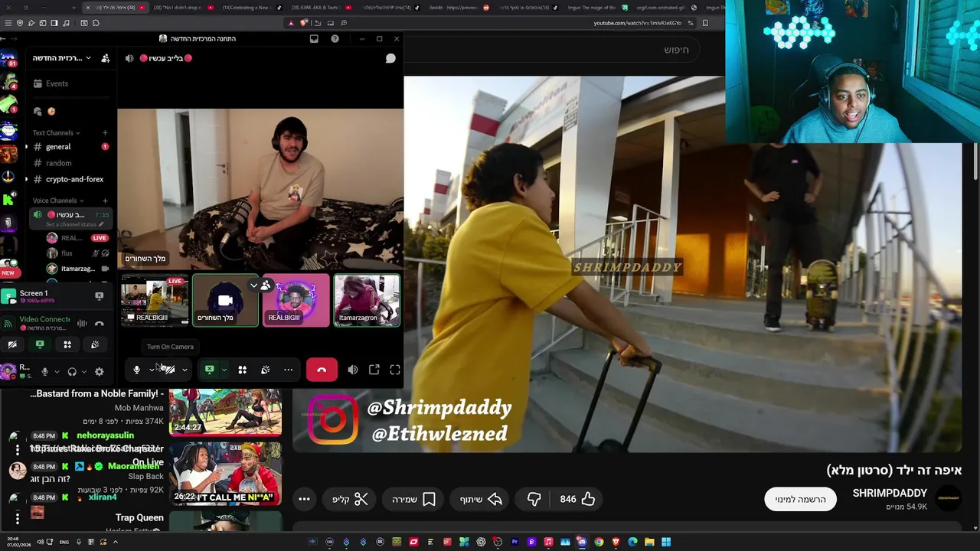
Task: Open SHRIMPDADDY channel name link
Action: coord(890,493)
